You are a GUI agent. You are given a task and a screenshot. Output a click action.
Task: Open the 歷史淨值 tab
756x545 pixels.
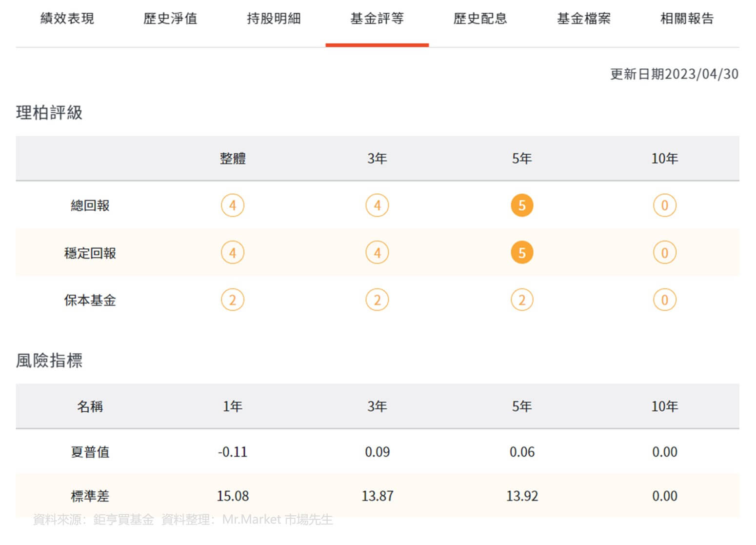[170, 19]
